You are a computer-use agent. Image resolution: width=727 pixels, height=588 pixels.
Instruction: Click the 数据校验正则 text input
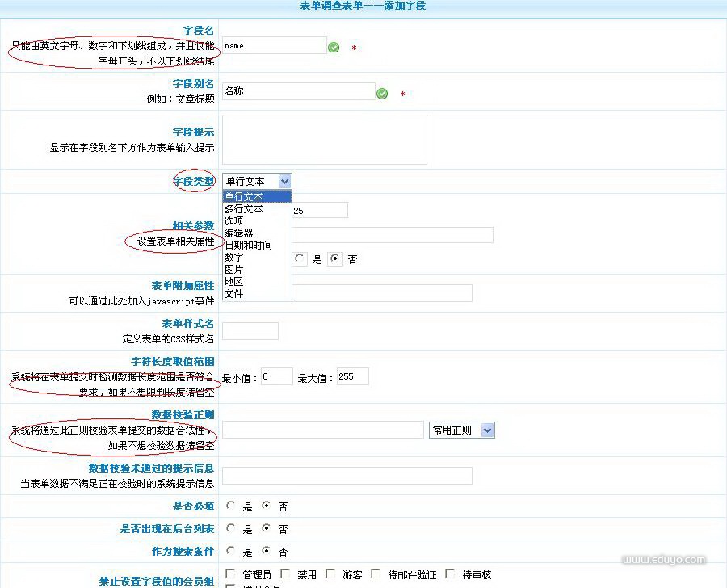[322, 430]
